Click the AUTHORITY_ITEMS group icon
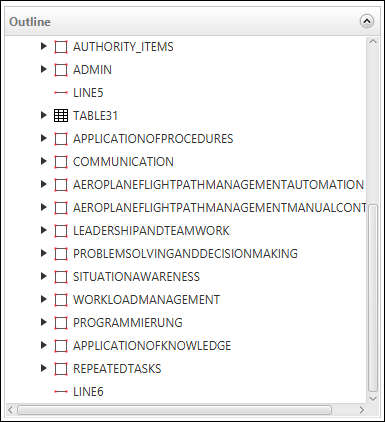 point(61,47)
